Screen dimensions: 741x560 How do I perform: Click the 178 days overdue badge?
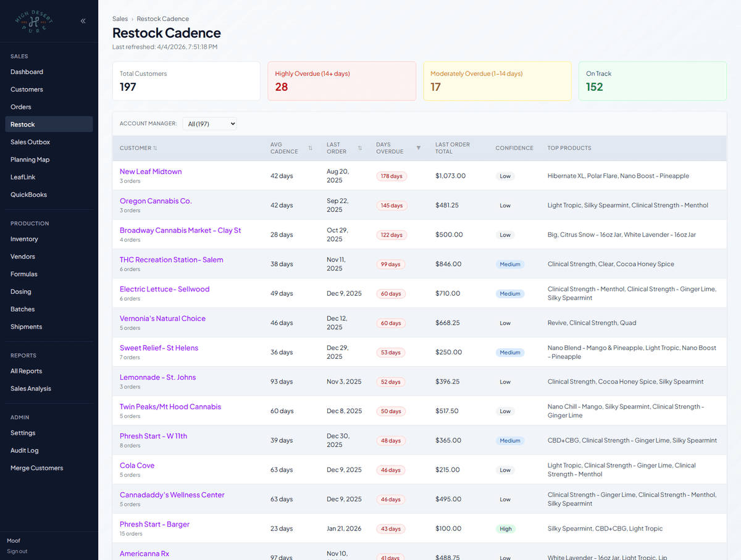[x=391, y=176]
